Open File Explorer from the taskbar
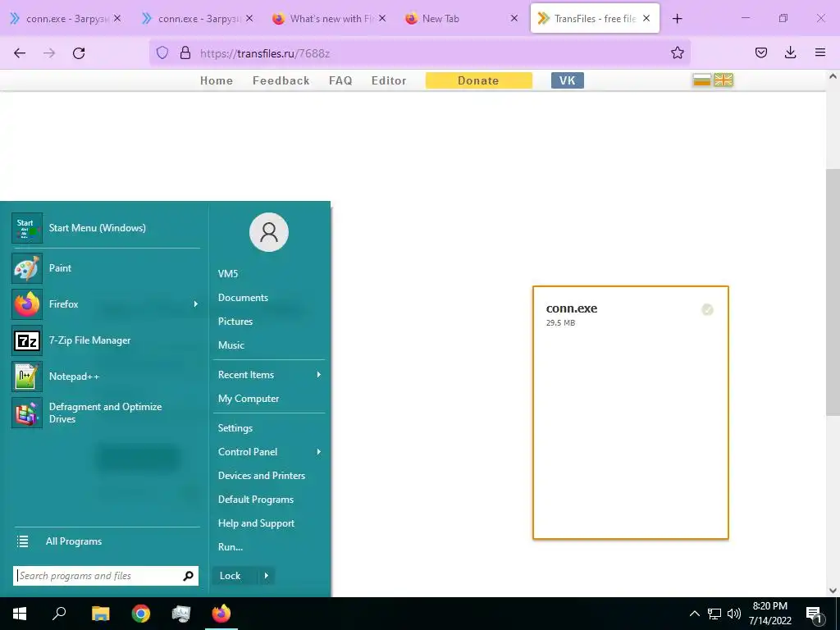The height and width of the screenshot is (630, 840). coord(100,614)
